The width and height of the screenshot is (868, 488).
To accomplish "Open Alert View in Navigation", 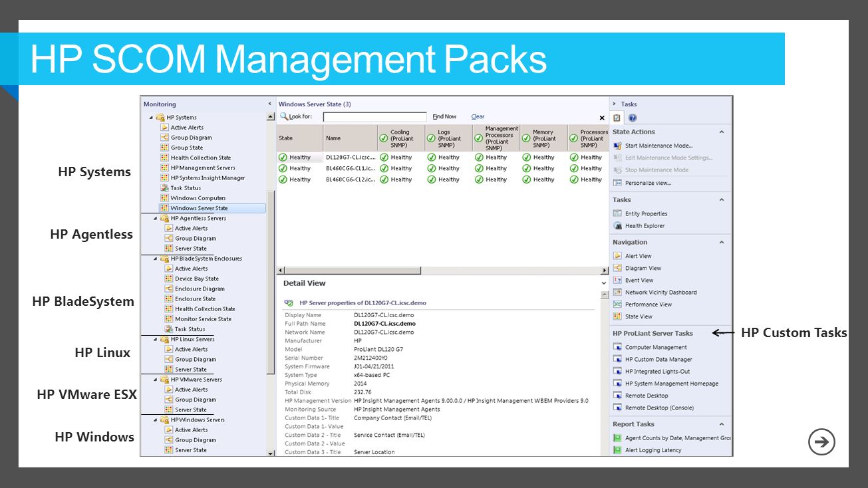I will pos(638,256).
